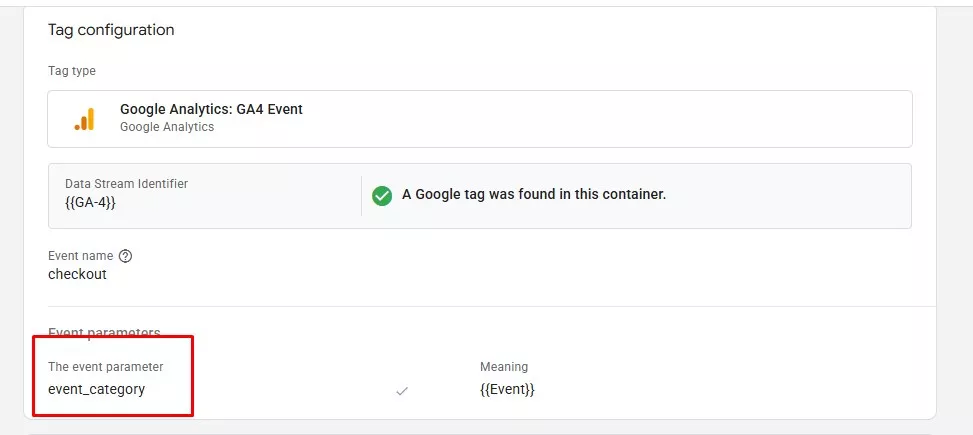
Task: Select the checkout event name value
Action: tap(78, 274)
